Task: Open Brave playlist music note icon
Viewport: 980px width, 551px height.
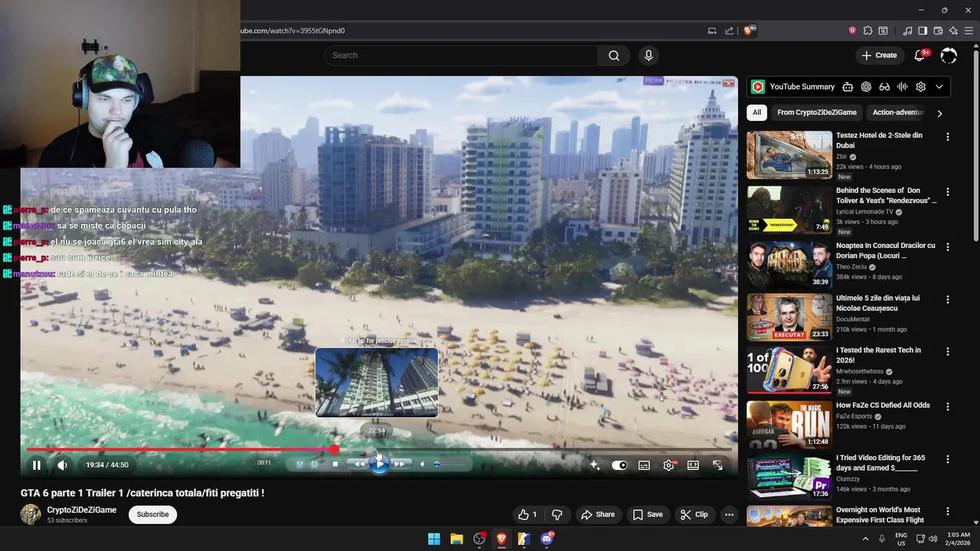Action: 907,31
